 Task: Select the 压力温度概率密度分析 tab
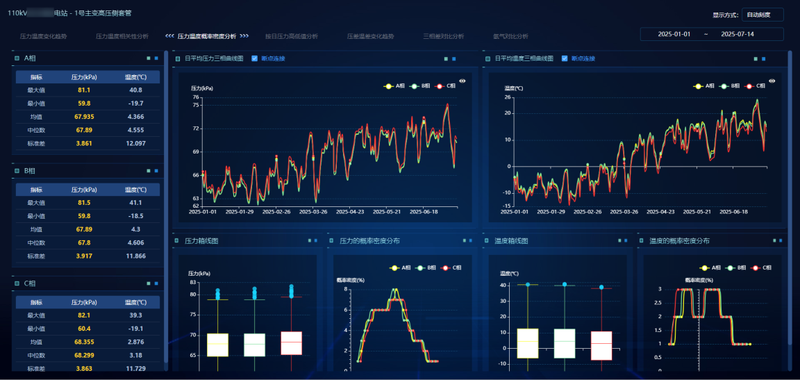pyautogui.click(x=207, y=36)
